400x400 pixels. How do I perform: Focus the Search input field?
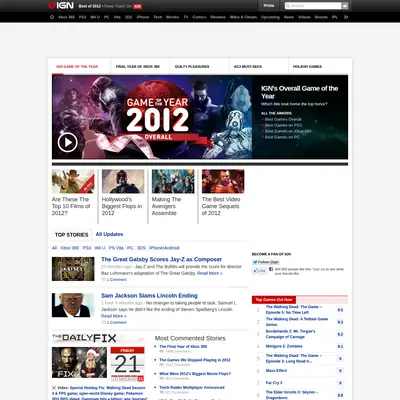click(313, 6)
